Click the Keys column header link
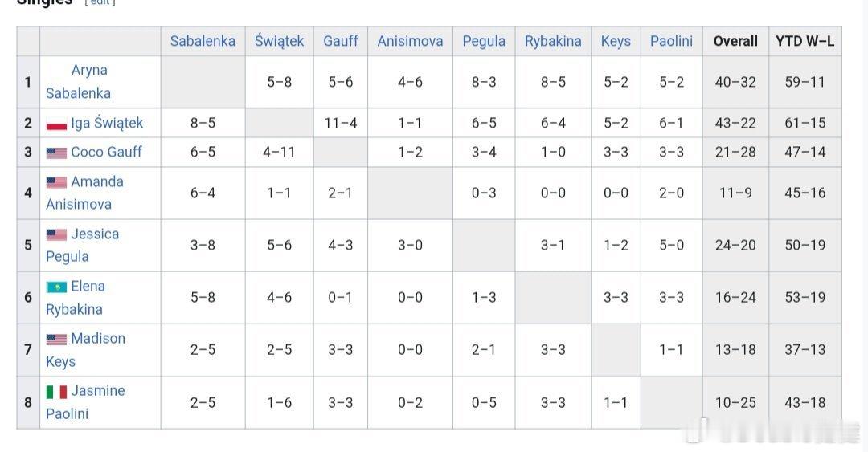This screenshot has height=452, width=868. point(616,41)
